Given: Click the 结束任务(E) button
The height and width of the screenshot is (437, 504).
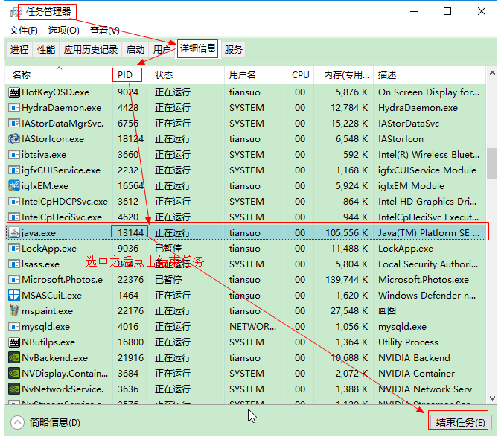Looking at the screenshot, I should click(x=460, y=422).
